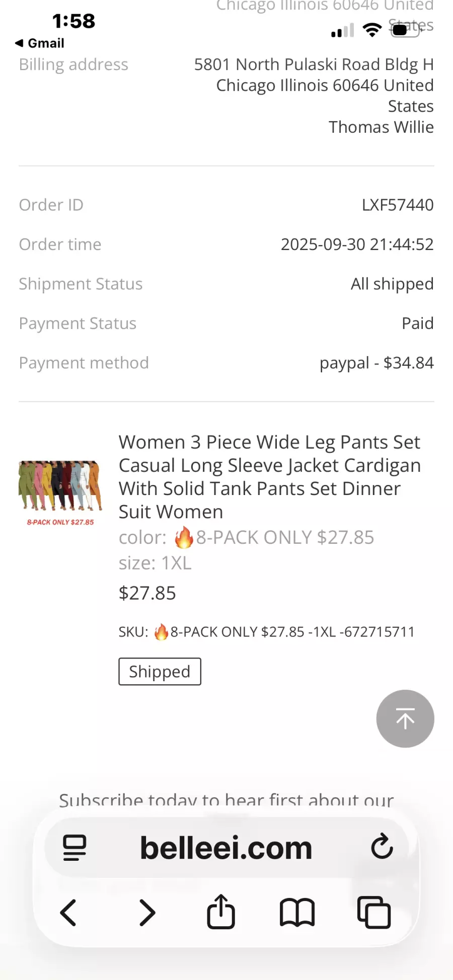This screenshot has width=453, height=980.
Task: Tap the clock in status bar
Action: tap(73, 21)
